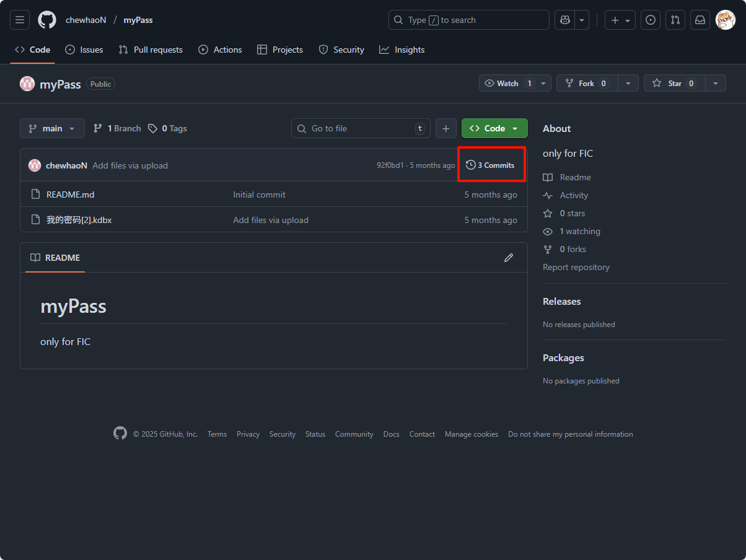746x560 pixels.
Task: Click the user avatar profile picture
Action: (x=725, y=20)
